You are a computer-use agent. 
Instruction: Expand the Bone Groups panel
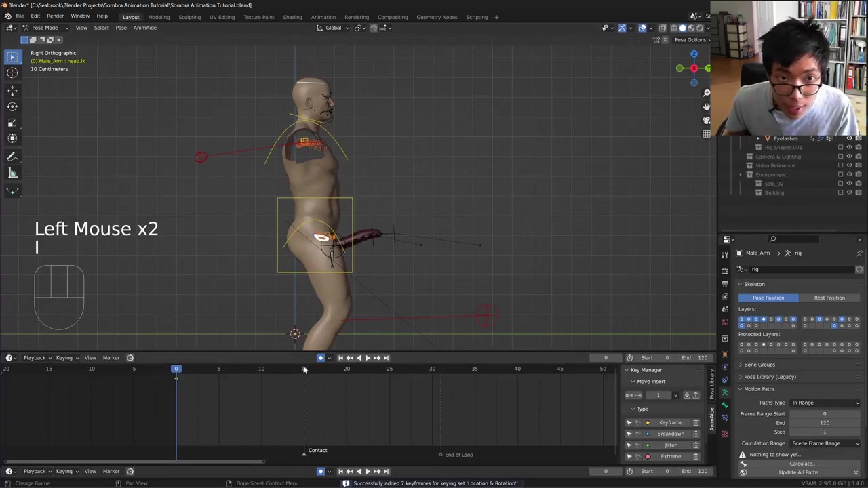[759, 365]
